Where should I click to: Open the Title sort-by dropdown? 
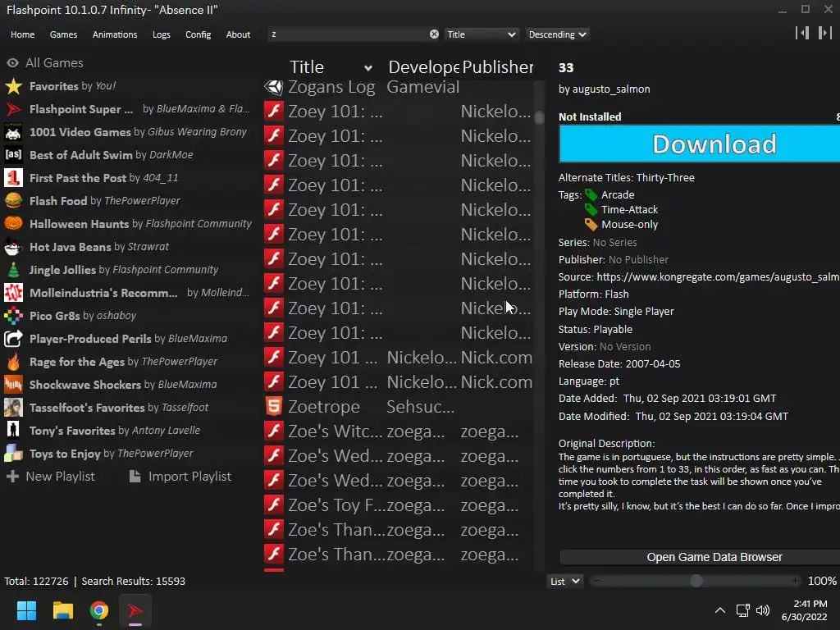481,34
